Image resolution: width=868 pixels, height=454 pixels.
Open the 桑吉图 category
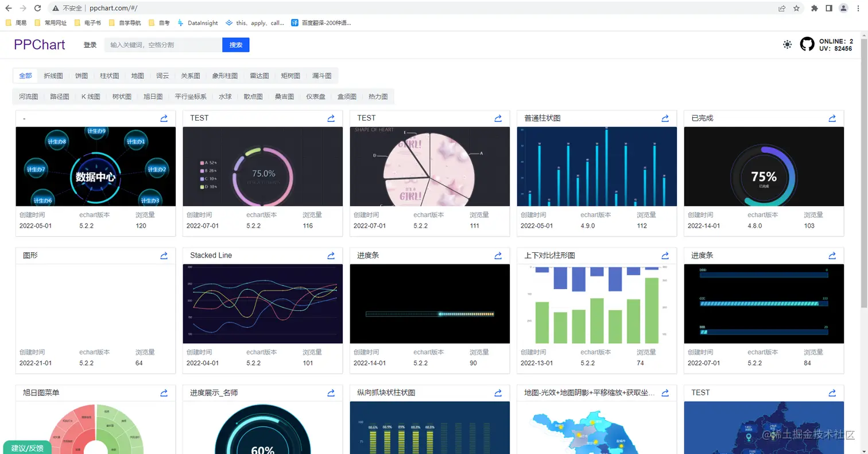284,97
